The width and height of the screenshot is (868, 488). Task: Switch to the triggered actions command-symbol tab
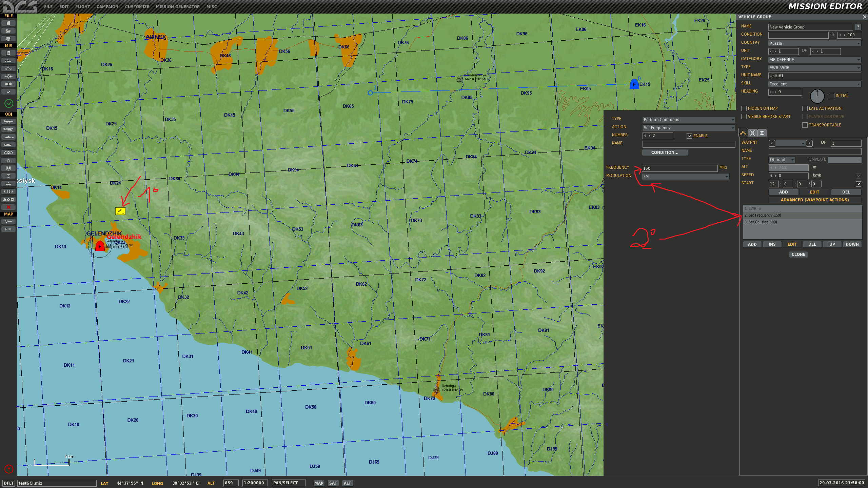[x=752, y=133]
